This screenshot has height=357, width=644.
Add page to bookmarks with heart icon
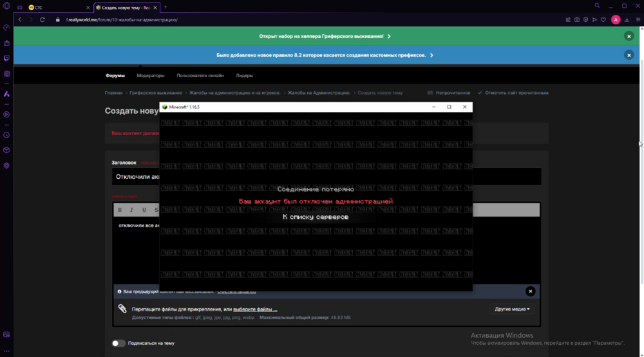point(603,20)
